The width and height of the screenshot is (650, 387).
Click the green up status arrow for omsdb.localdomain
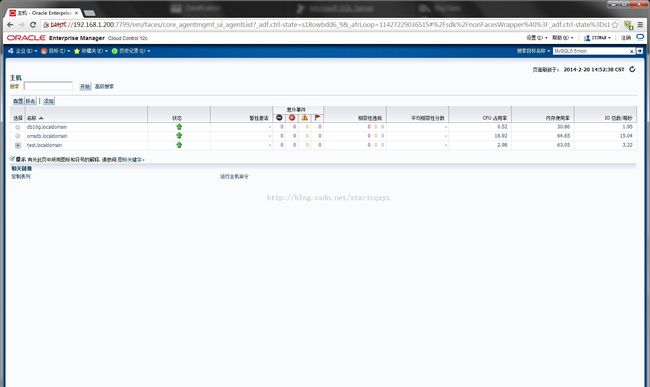pos(179,135)
